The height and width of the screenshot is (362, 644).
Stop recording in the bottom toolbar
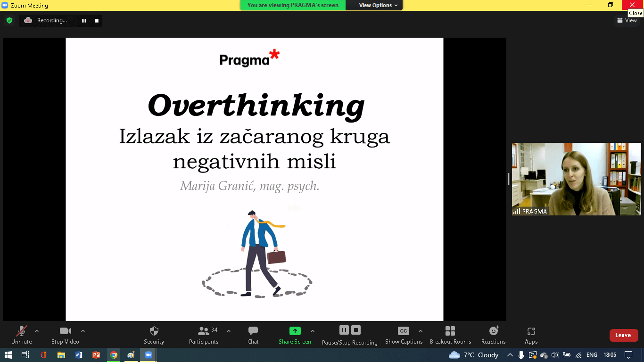click(x=356, y=330)
